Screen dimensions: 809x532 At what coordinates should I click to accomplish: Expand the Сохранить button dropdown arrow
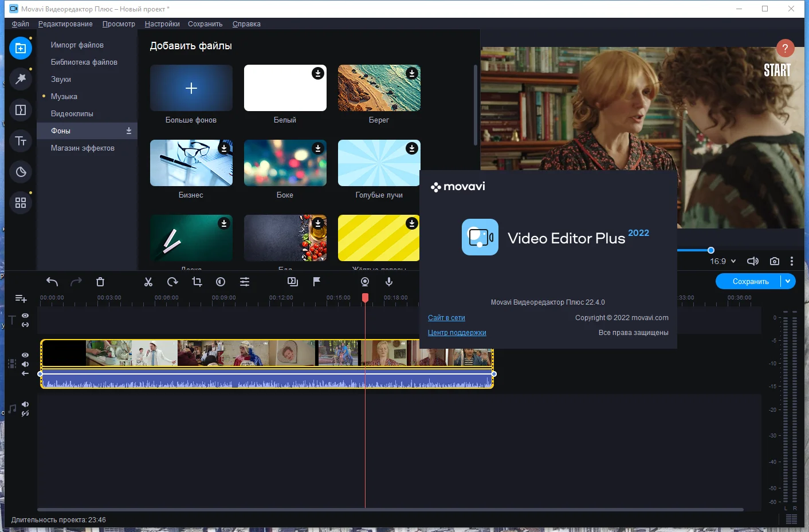tap(788, 281)
